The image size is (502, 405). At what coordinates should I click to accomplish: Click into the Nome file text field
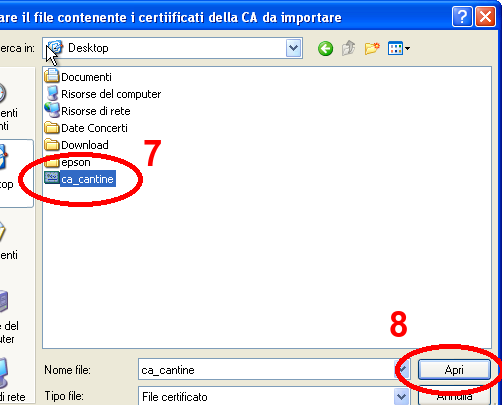click(267, 369)
